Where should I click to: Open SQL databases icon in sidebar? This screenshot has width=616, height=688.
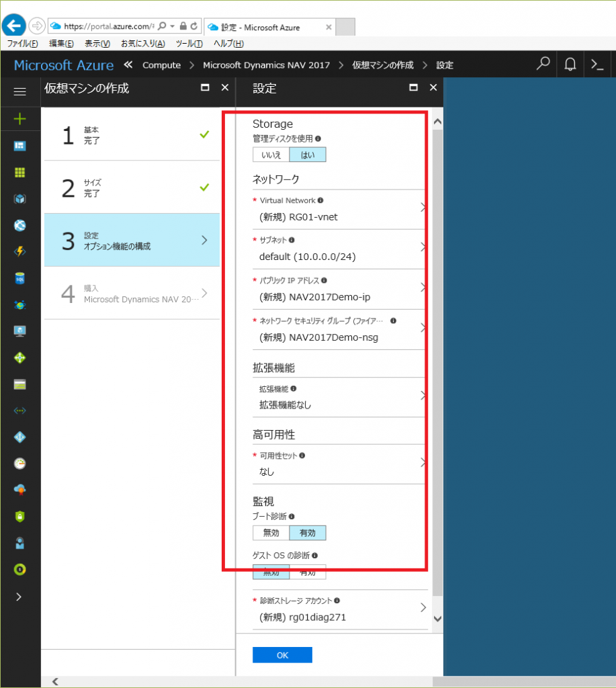tap(19, 278)
